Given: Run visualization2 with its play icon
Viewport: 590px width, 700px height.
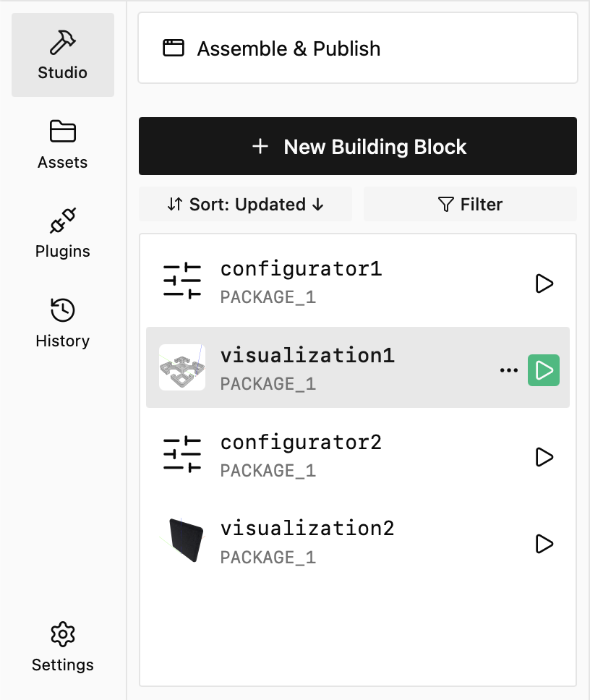Looking at the screenshot, I should pos(544,544).
